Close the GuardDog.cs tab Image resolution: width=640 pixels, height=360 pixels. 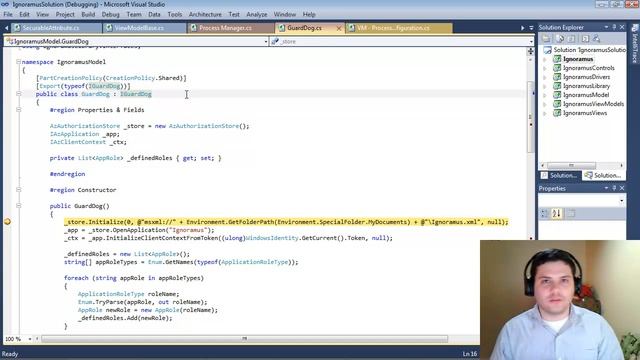tap(338, 28)
